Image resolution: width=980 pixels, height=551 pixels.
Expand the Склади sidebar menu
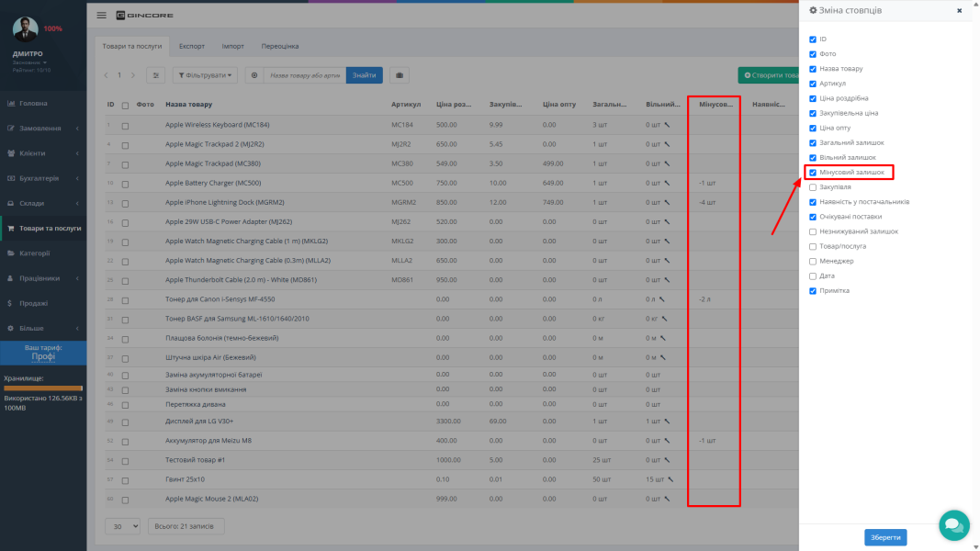point(43,203)
